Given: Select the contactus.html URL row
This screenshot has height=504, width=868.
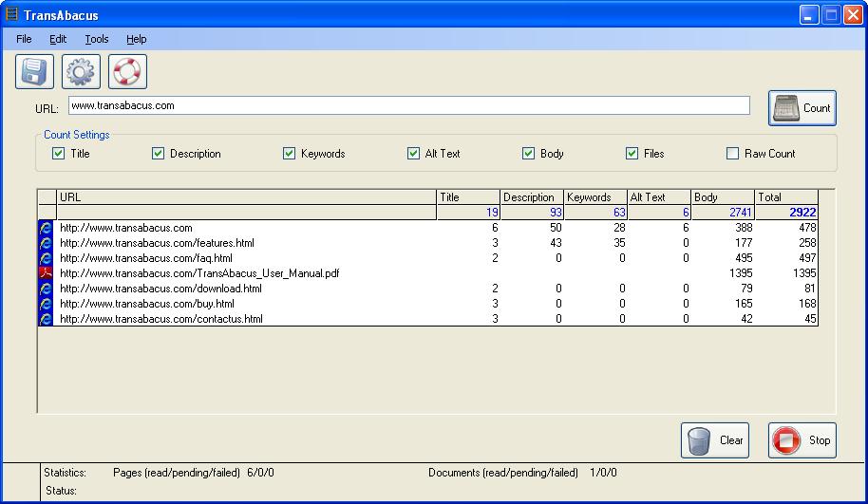Looking at the screenshot, I should click(x=428, y=319).
